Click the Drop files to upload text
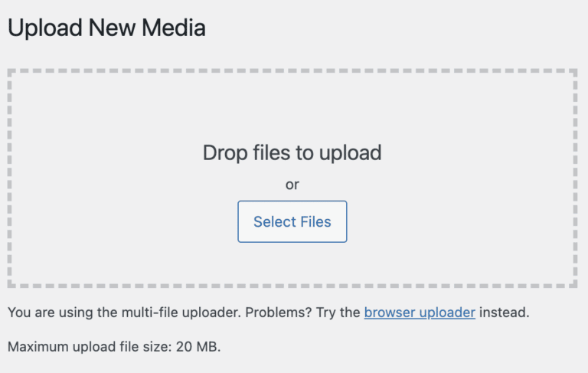Screen dimensions: 588x373 [x=292, y=152]
